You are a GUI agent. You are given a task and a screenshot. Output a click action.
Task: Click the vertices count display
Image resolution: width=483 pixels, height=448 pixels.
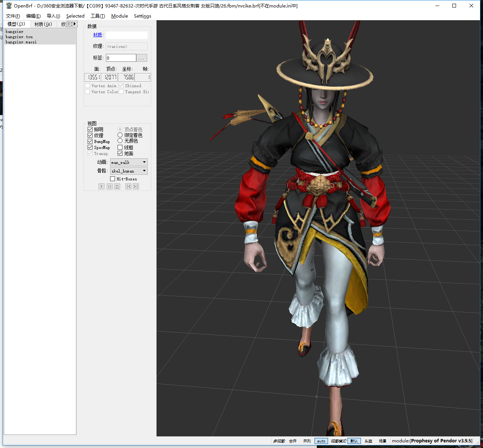109,77
